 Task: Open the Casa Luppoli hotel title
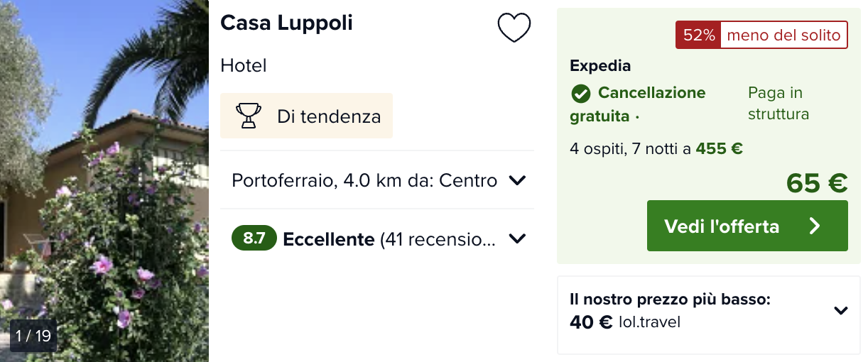[286, 23]
